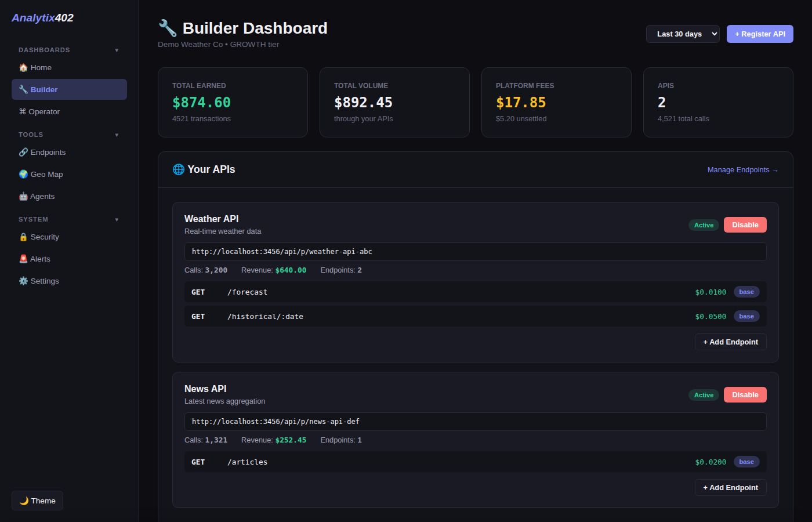Image resolution: width=812 pixels, height=522 pixels.
Task: Click the Register API button
Action: [760, 34]
